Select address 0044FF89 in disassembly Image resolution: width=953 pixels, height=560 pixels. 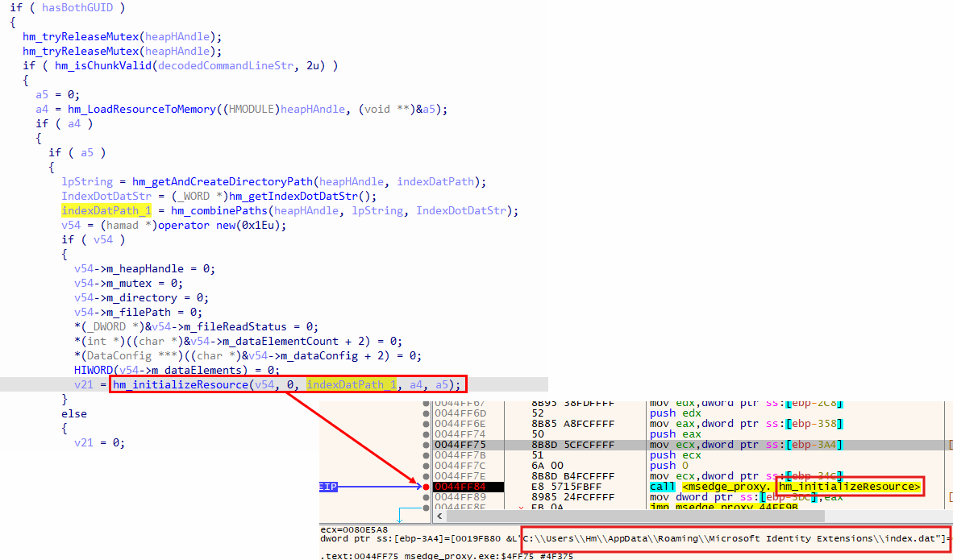click(460, 497)
